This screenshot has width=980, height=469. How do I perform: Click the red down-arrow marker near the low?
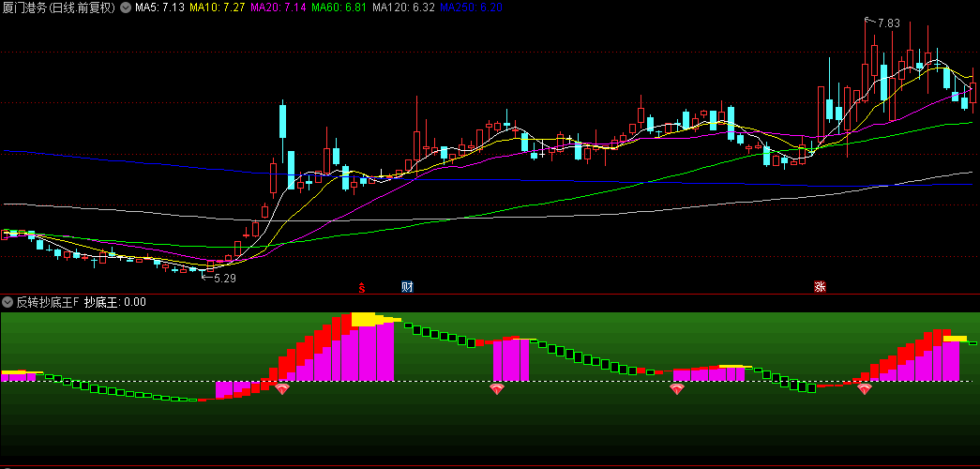point(246,231)
